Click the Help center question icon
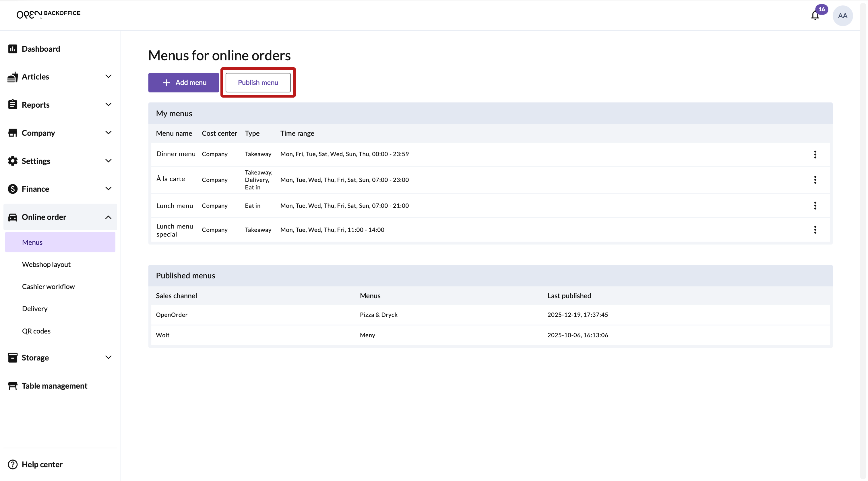868x481 pixels. pos(12,464)
